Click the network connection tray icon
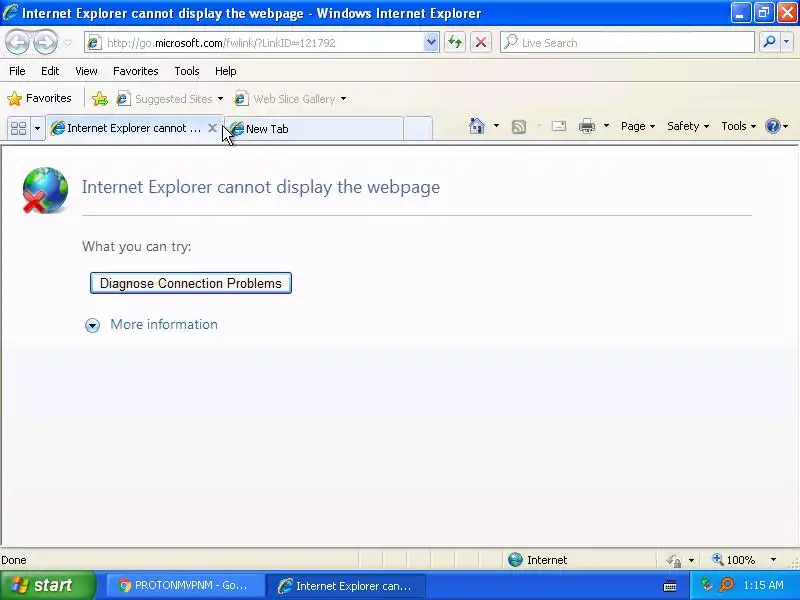 [x=706, y=585]
